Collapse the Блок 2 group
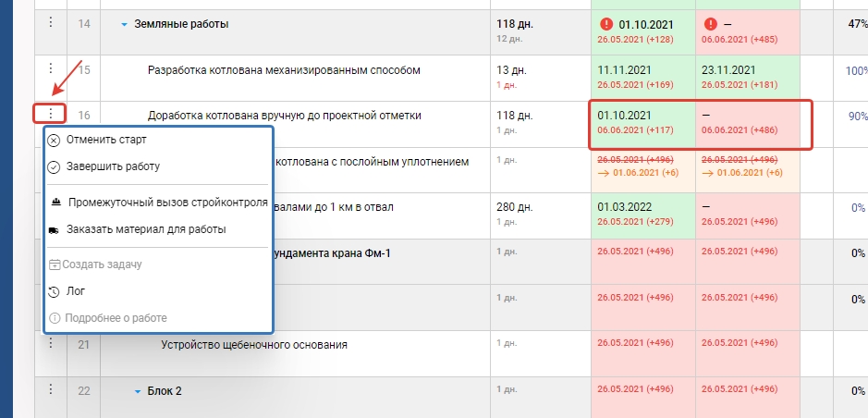The width and height of the screenshot is (868, 418). coord(138,391)
